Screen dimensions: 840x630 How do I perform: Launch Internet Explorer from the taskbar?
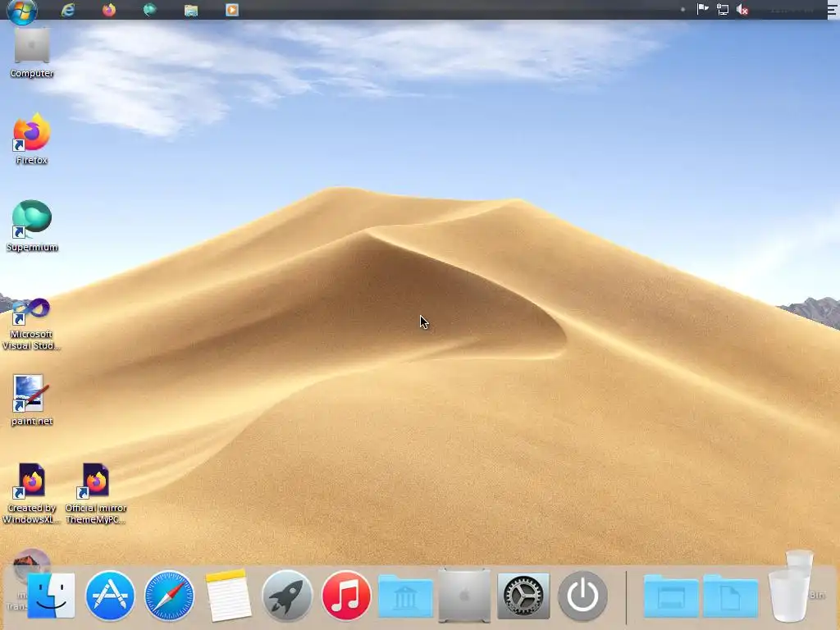point(68,10)
